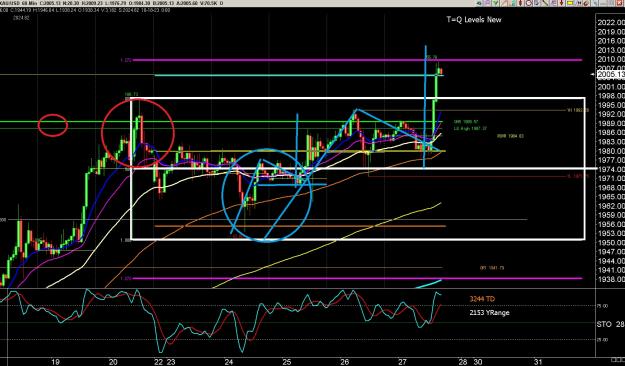Click the 1974.00 price axis label
This screenshot has height=366, width=625.
tap(611, 169)
